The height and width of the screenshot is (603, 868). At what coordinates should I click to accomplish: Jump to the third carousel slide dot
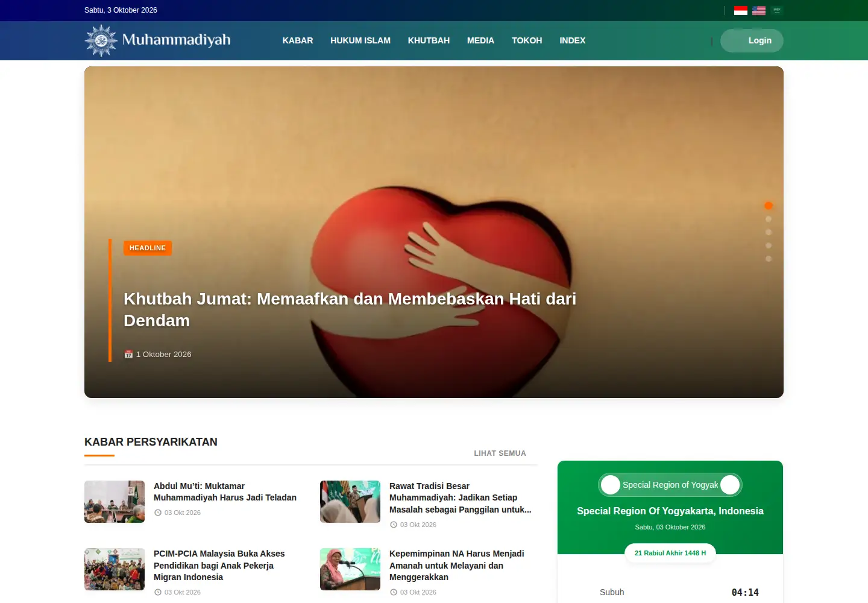click(x=769, y=232)
